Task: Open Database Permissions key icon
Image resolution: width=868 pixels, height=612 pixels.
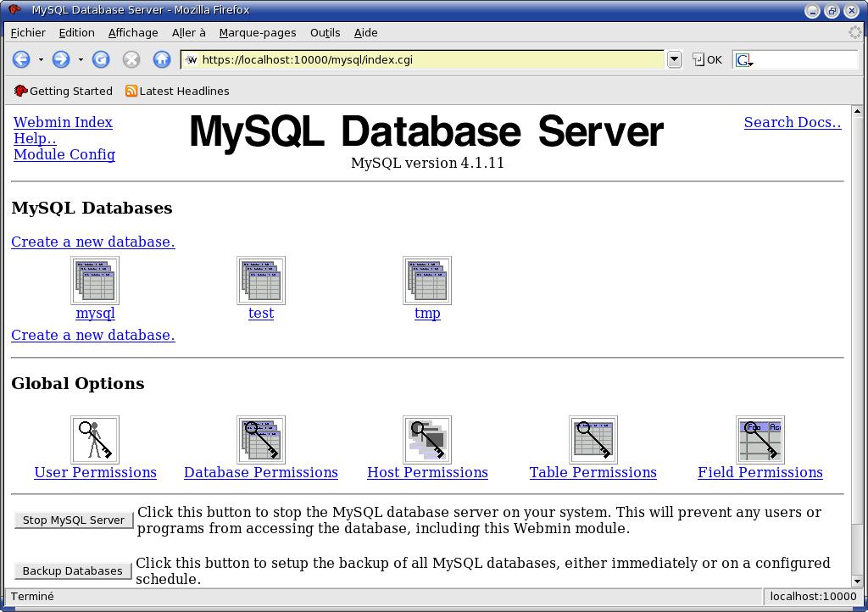Action: point(261,440)
